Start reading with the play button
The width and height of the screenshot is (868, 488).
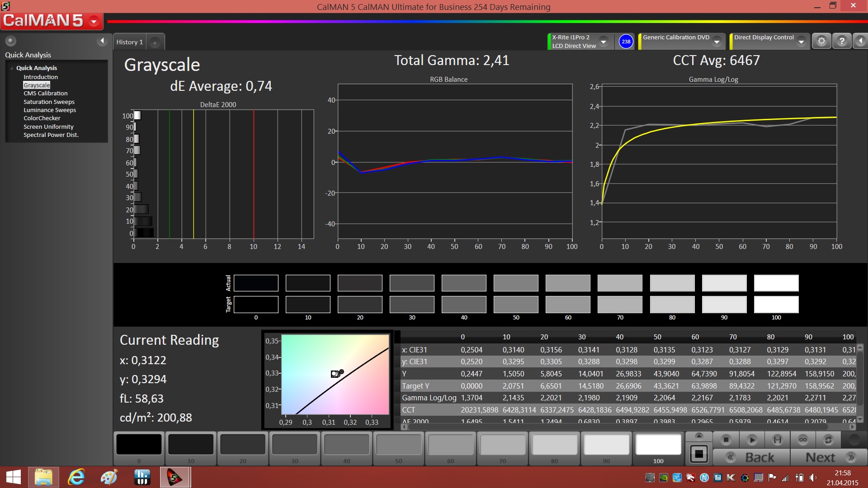(x=752, y=440)
